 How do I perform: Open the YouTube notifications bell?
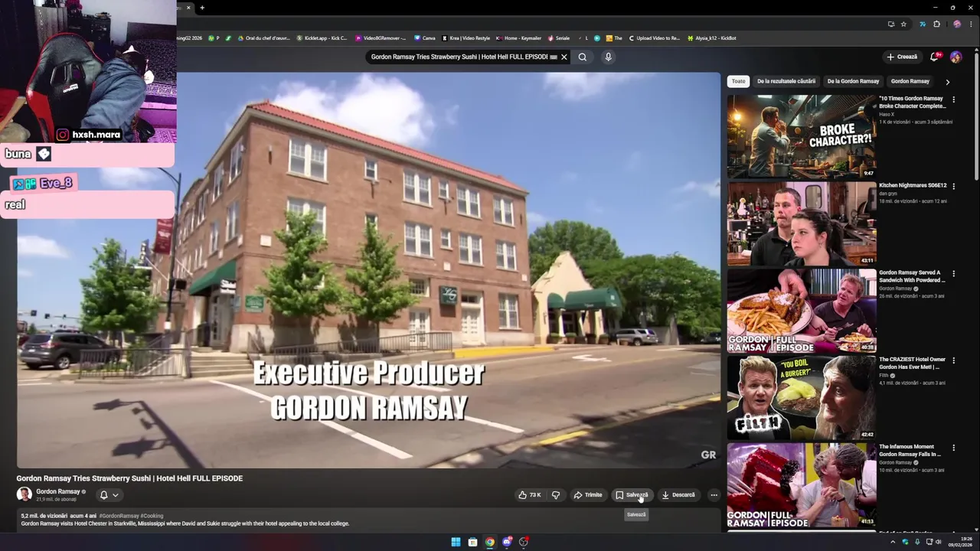(934, 57)
